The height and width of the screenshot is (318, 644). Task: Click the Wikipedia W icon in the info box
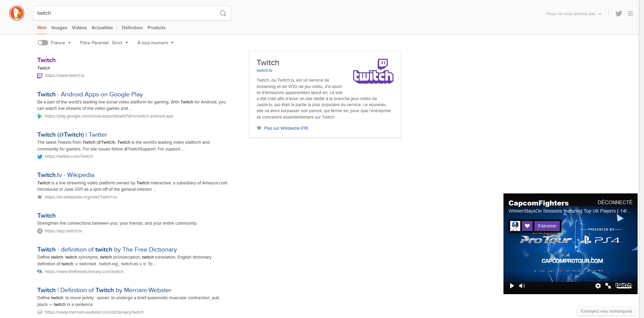click(x=259, y=128)
